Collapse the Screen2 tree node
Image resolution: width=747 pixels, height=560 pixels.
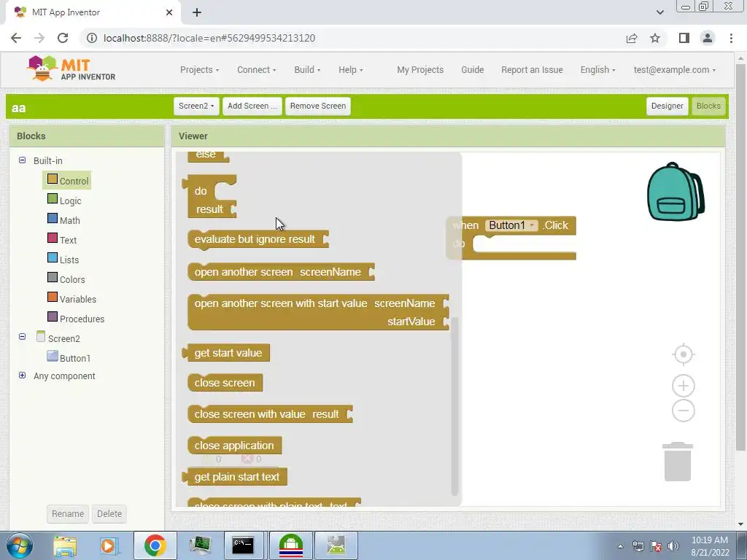22,336
